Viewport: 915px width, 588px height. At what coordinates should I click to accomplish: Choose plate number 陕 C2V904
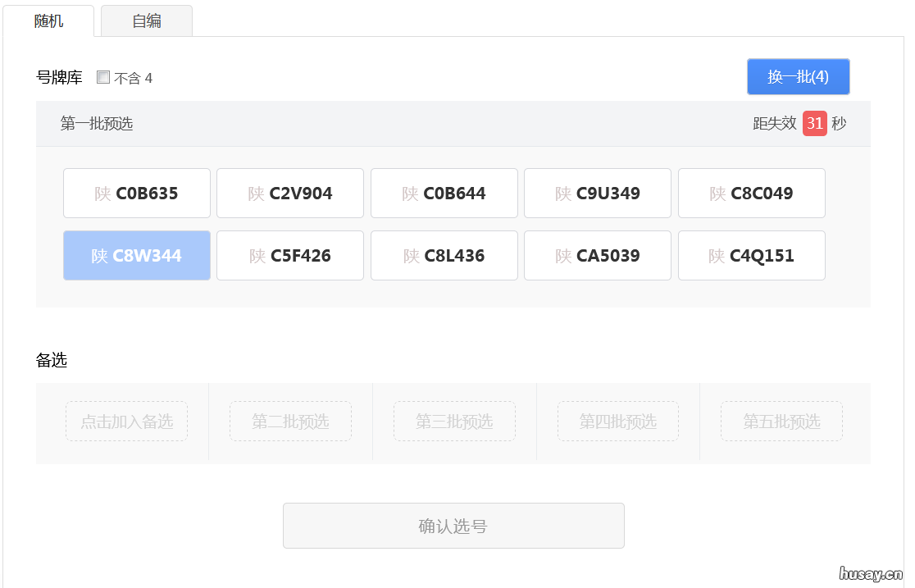(290, 194)
